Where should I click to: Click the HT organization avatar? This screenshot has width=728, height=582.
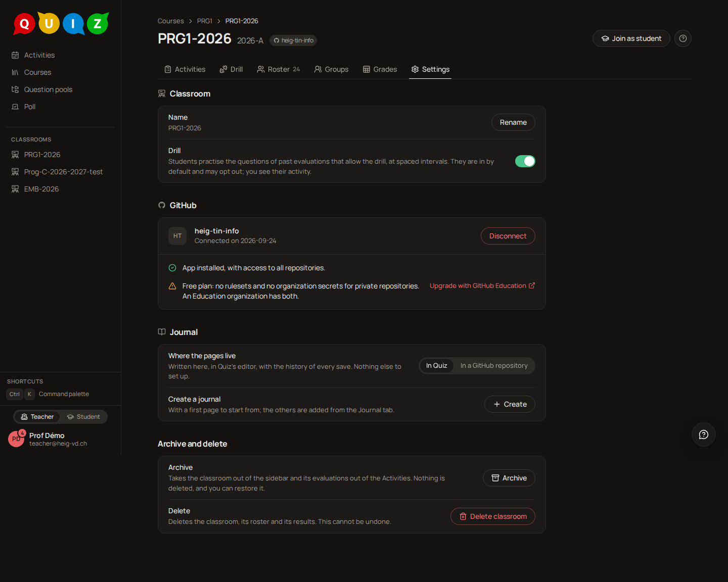[x=177, y=236]
